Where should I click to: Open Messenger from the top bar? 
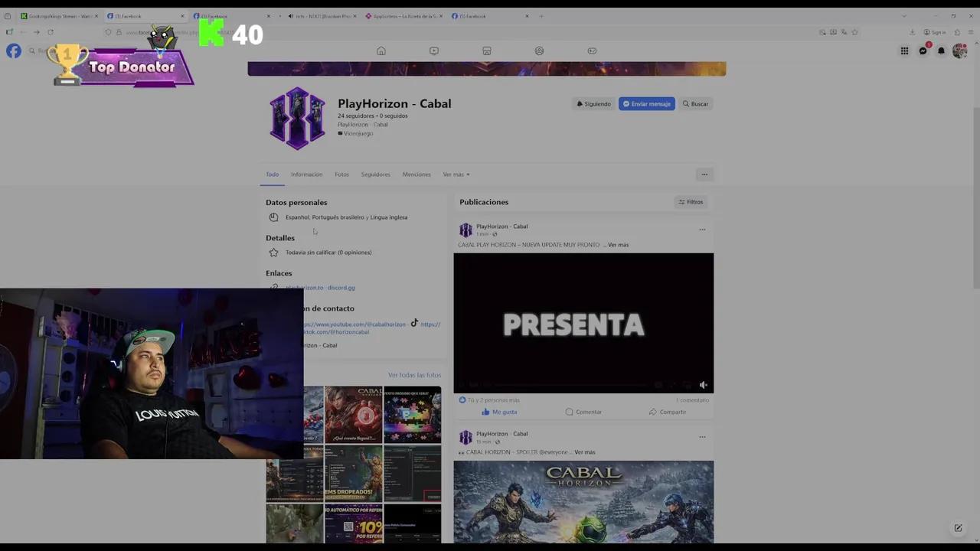[x=923, y=51]
